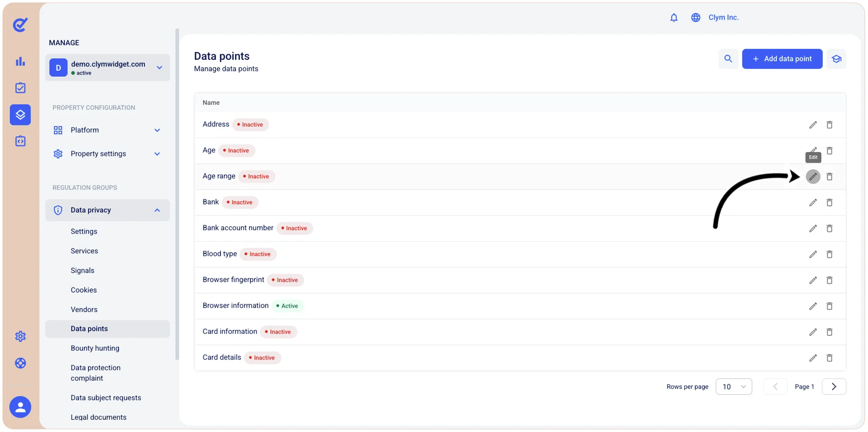The image size is (868, 432).
Task: Edit the Age range data point
Action: click(813, 176)
